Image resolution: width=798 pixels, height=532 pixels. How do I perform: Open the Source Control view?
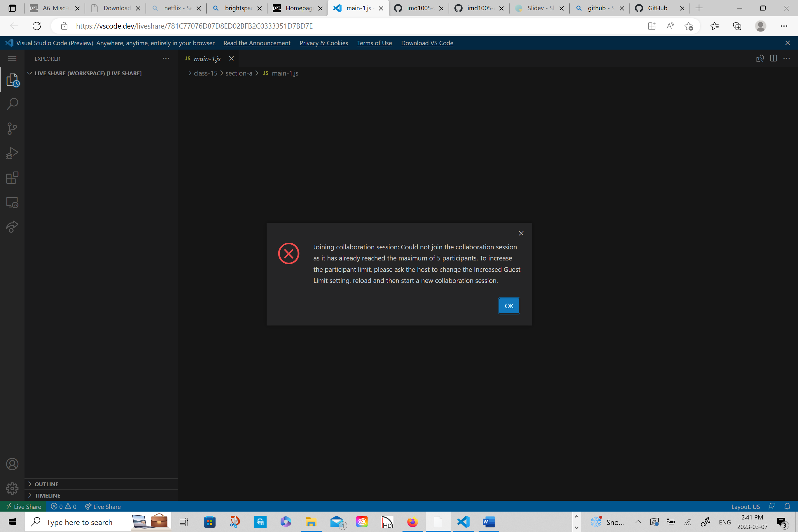(12, 128)
